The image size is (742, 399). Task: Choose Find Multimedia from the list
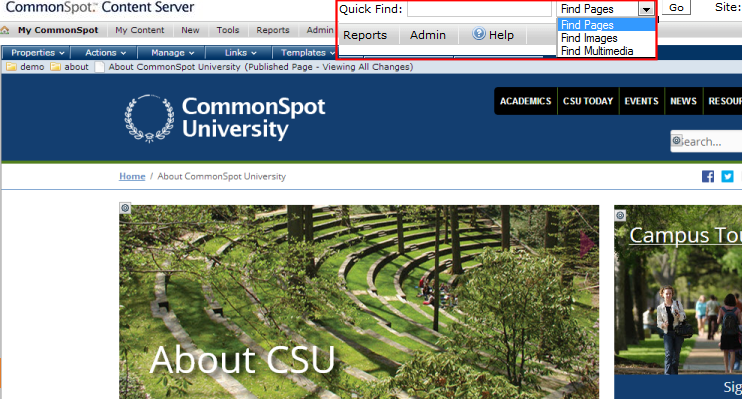tap(606, 51)
